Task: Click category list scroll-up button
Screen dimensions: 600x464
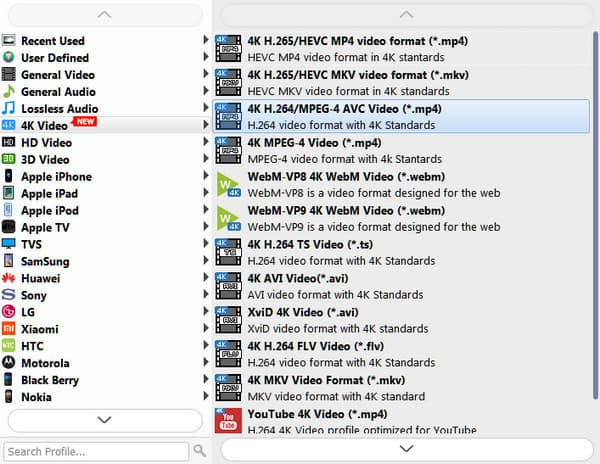Action: click(x=105, y=15)
